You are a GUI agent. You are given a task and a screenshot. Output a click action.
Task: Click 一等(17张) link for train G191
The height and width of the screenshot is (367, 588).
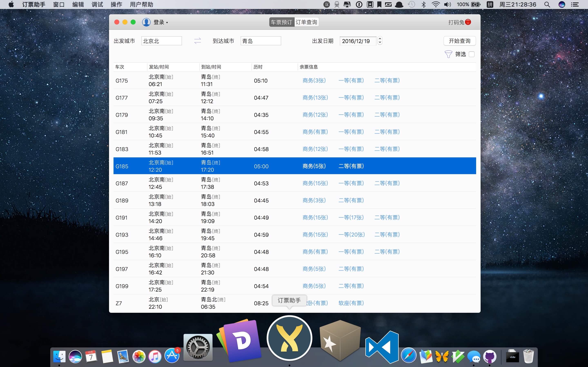(x=351, y=218)
